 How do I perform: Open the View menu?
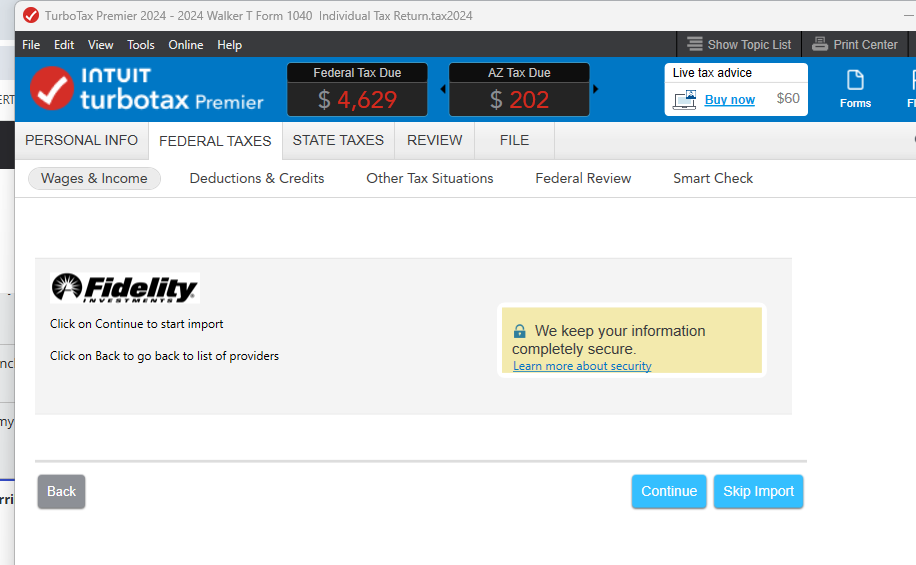(100, 45)
